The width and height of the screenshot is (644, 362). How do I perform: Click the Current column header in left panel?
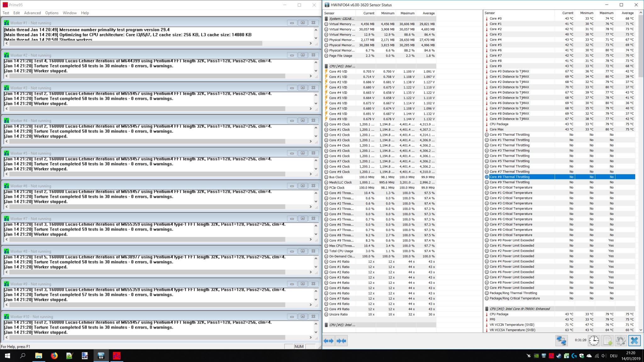[x=366, y=13]
